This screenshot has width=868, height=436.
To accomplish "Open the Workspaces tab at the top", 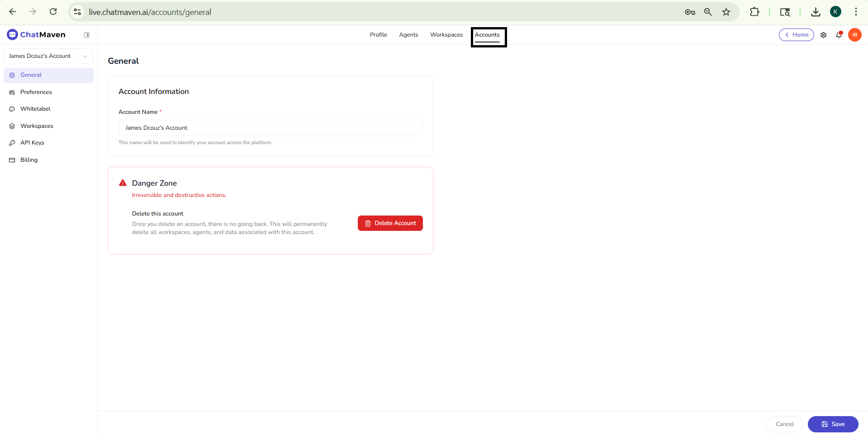I will 446,35.
